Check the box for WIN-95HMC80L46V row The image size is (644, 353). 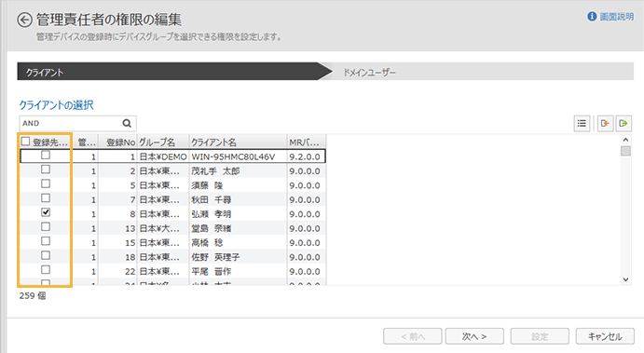point(46,156)
